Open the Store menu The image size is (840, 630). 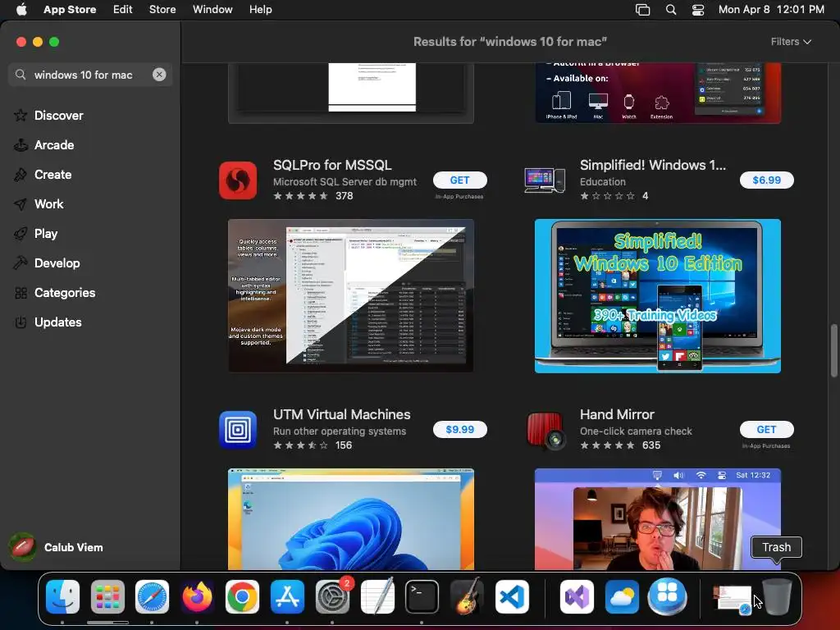(162, 10)
